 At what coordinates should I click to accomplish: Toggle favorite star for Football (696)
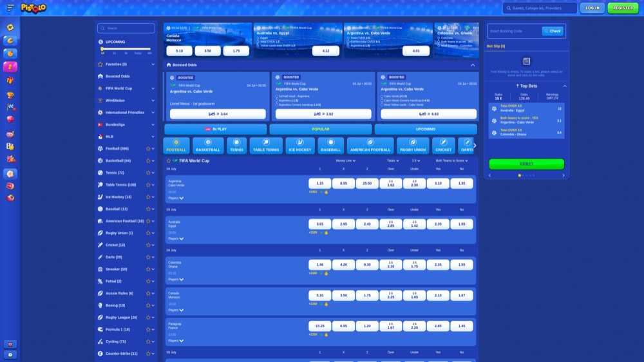pyautogui.click(x=148, y=149)
